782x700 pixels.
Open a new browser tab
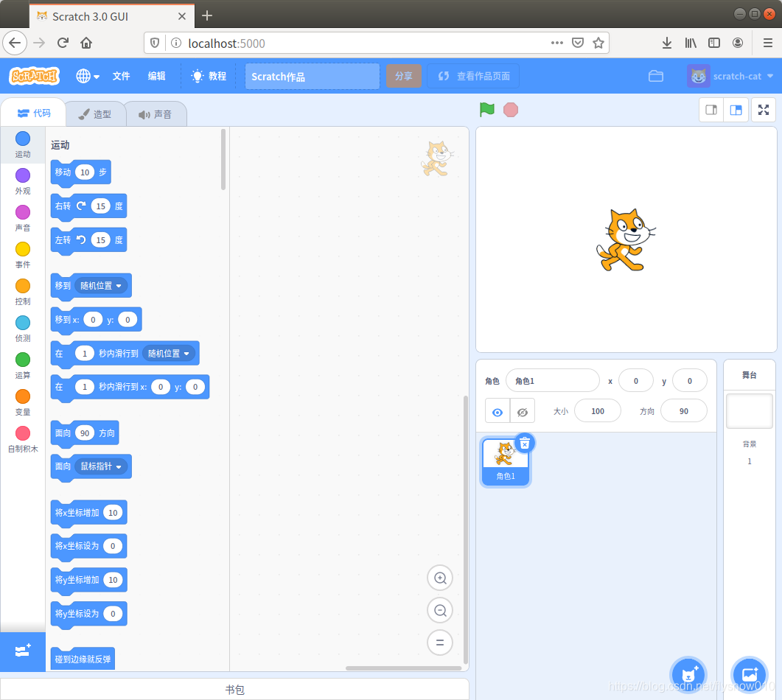coord(207,16)
